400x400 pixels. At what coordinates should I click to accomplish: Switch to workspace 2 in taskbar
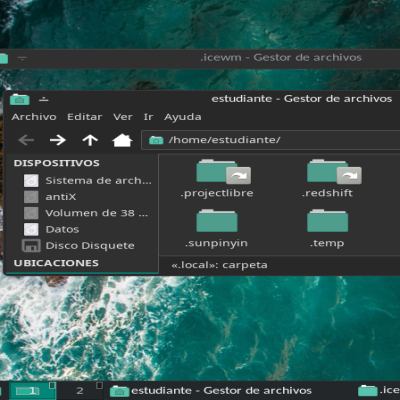click(x=80, y=391)
